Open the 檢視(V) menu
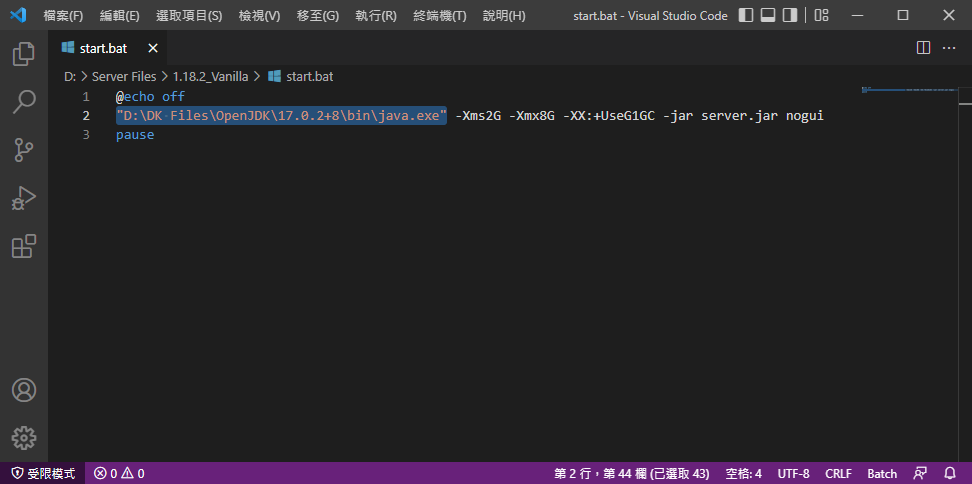972x484 pixels. 259,16
